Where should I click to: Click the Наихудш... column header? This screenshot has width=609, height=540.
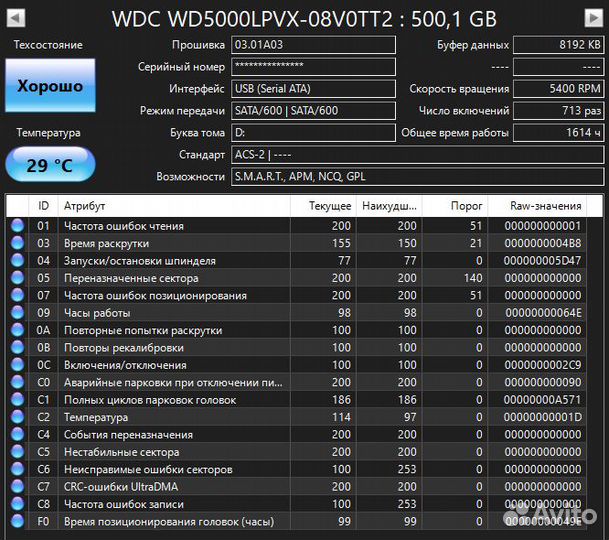pyautogui.click(x=389, y=206)
